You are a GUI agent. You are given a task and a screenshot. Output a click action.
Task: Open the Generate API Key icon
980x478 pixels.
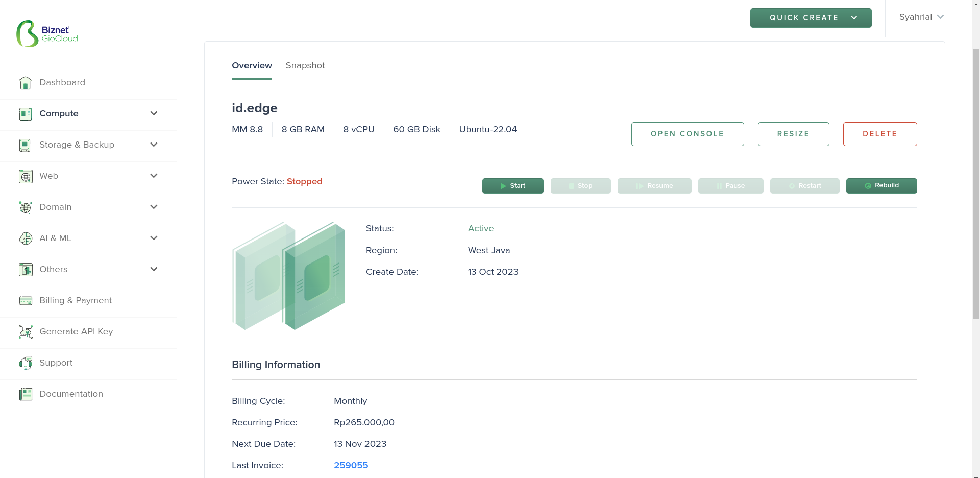pyautogui.click(x=26, y=332)
